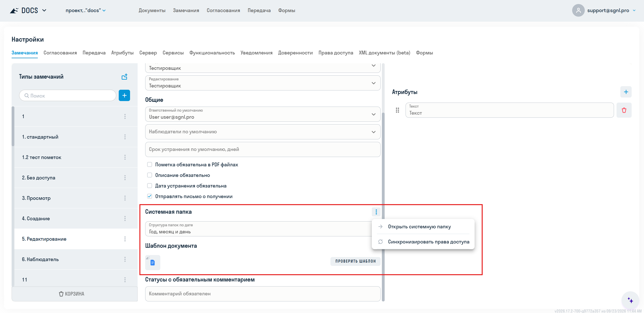Screen dimensions: 644x313
Task: Open the document template file icon
Action: pos(153,263)
